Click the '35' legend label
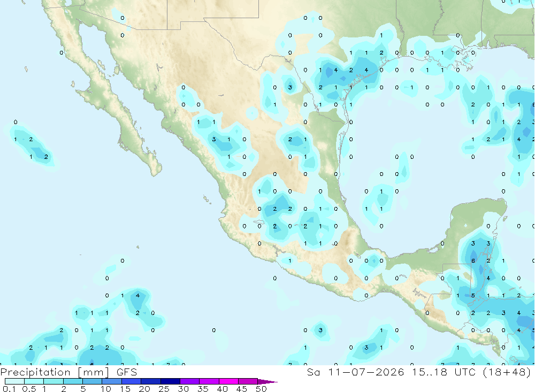 pos(203,389)
